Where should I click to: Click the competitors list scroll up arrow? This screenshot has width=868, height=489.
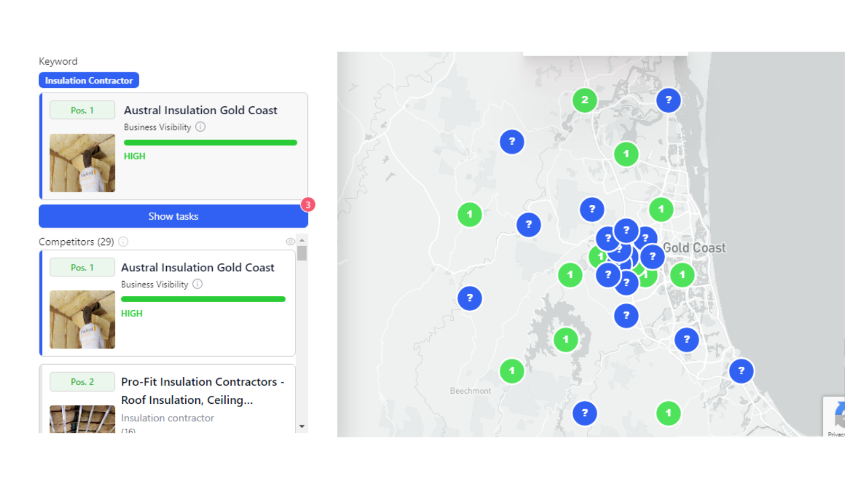[302, 240]
